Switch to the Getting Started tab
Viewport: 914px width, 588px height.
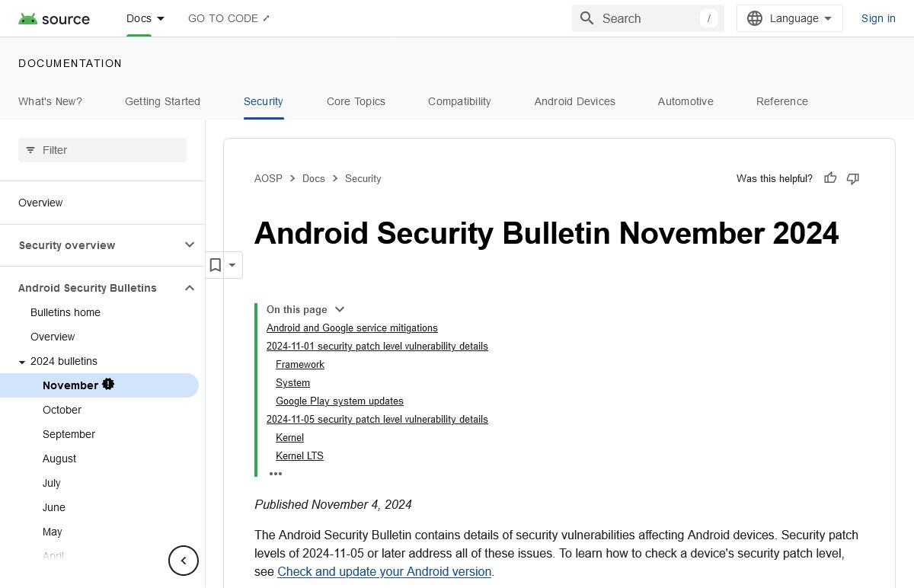(162, 101)
